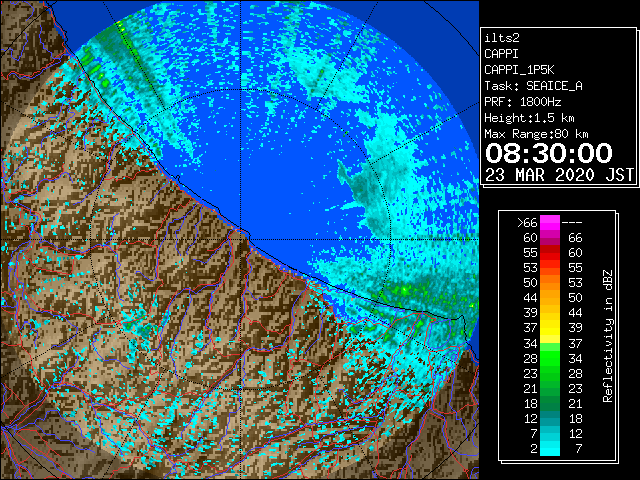
Task: Click the '---' legend entry beside magenta
Action: pyautogui.click(x=572, y=223)
